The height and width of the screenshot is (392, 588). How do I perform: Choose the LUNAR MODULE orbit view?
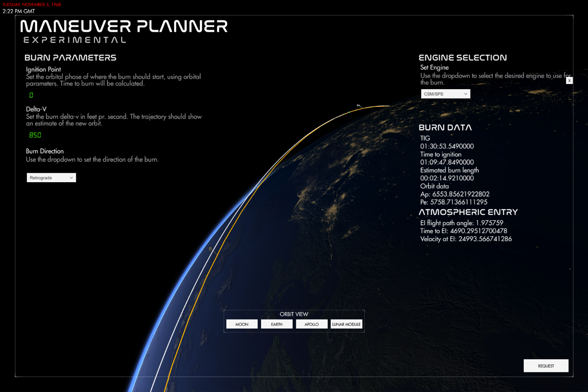[346, 324]
